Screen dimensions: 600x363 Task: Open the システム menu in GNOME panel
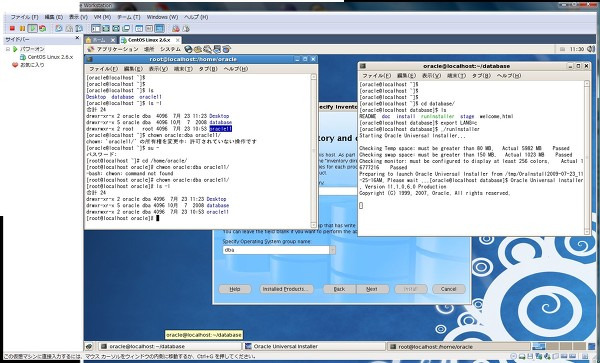tap(170, 49)
